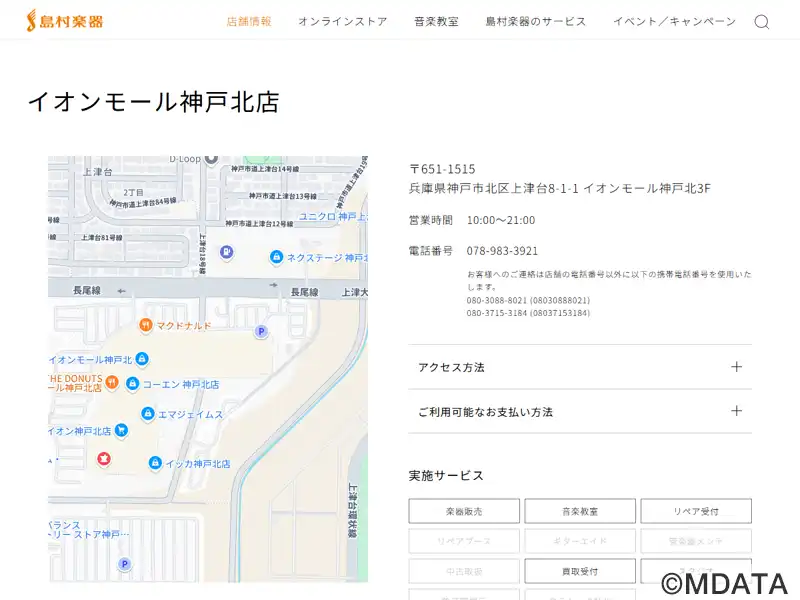Select the McDonald's restaurant map pin
Viewport: 800px width, 600px height.
[x=146, y=325]
